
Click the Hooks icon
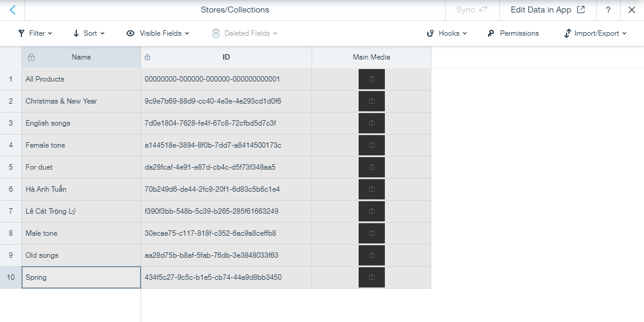click(431, 33)
